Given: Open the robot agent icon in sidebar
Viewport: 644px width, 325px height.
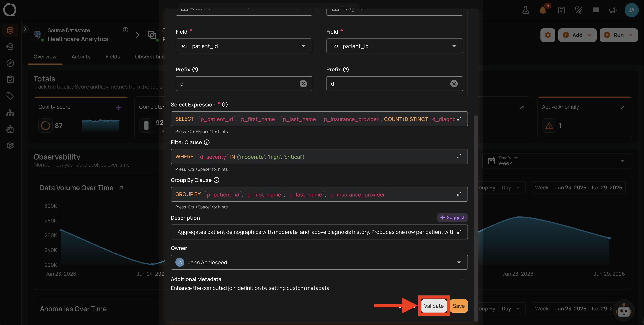Looking at the screenshot, I should pos(10,129).
